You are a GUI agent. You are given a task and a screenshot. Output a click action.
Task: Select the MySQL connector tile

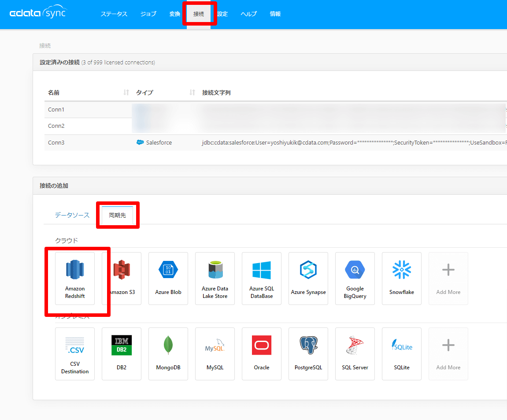point(215,353)
